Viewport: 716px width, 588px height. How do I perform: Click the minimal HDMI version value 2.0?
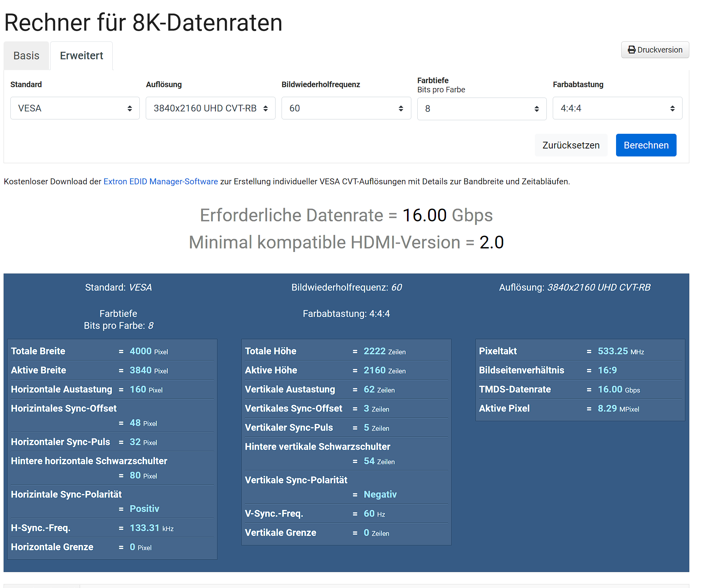[x=492, y=242]
